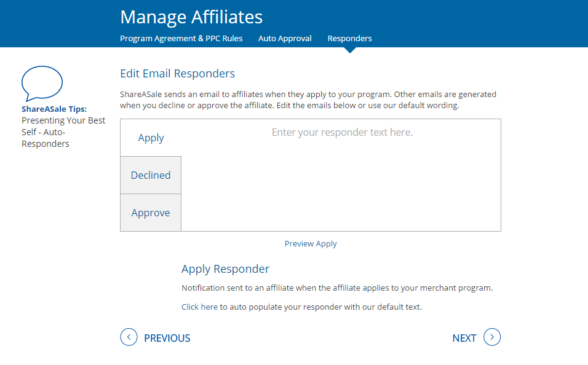This screenshot has height=365, width=588.
Task: Open the Approve responder tab
Action: pyautogui.click(x=151, y=213)
